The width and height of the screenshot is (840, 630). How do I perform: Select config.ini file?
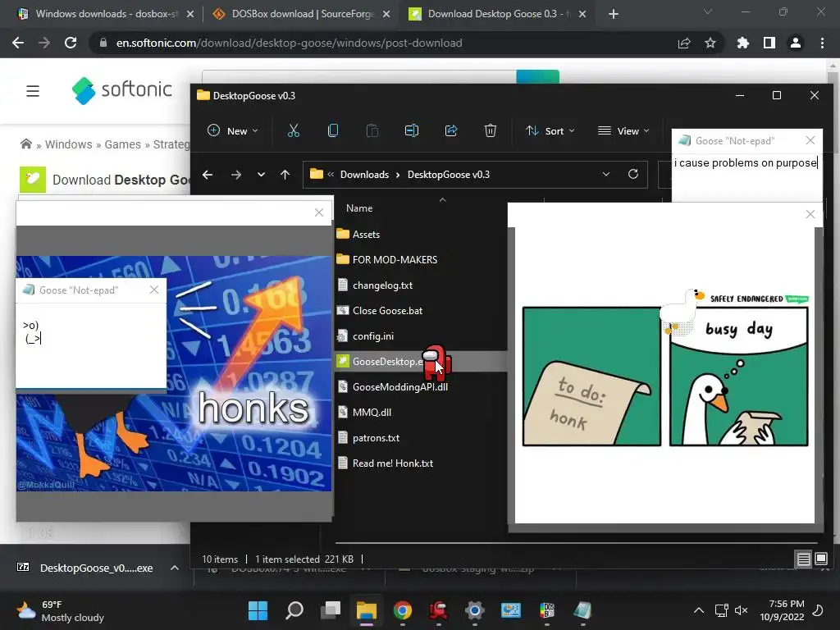[x=373, y=336]
